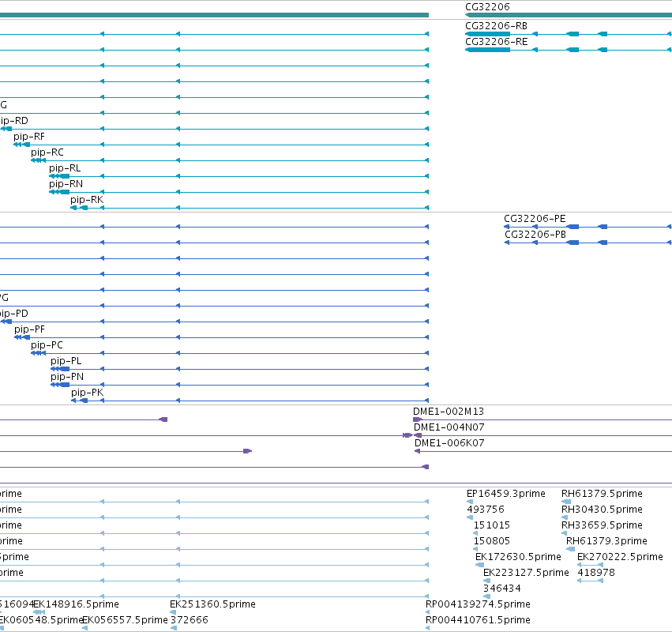
Task: Open the 418978 EST label
Action: pyautogui.click(x=596, y=573)
